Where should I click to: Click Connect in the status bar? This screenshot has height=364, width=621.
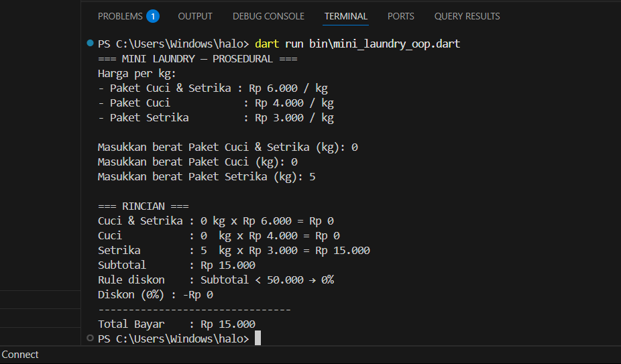(20, 355)
